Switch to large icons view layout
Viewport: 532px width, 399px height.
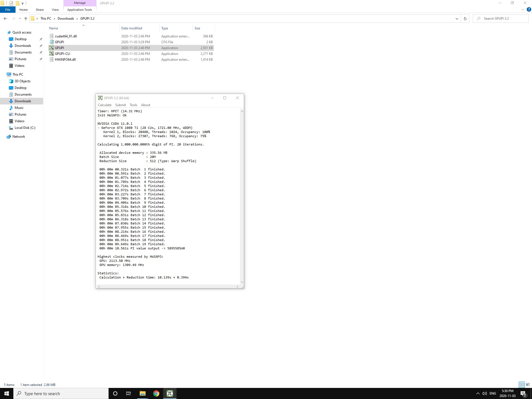click(528, 385)
